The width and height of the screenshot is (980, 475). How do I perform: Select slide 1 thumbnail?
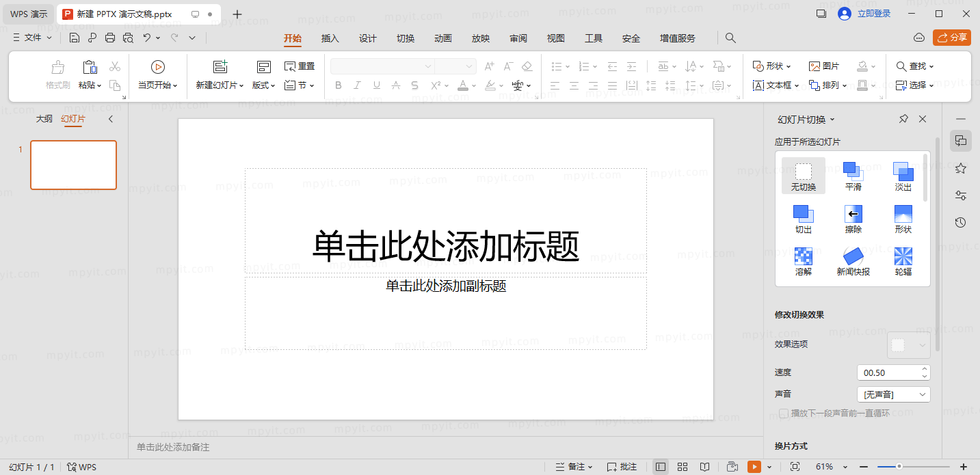[x=73, y=165]
